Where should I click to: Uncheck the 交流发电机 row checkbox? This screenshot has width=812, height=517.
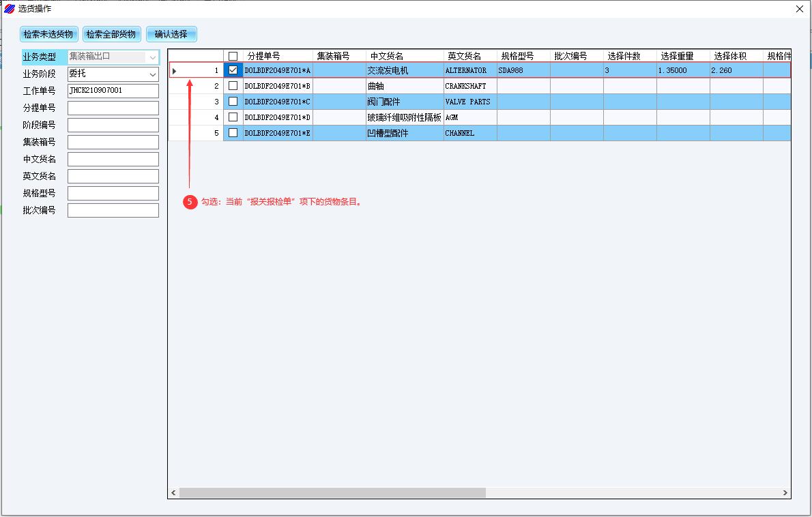coord(233,70)
